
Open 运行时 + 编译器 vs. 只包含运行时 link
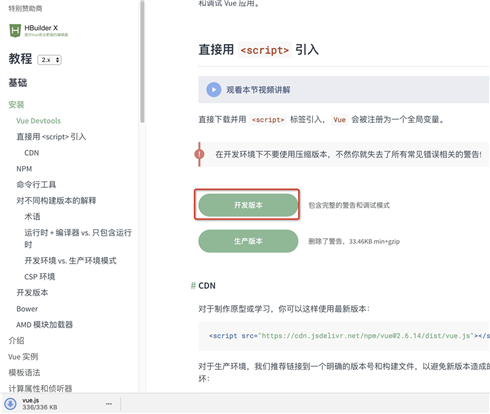(x=78, y=238)
